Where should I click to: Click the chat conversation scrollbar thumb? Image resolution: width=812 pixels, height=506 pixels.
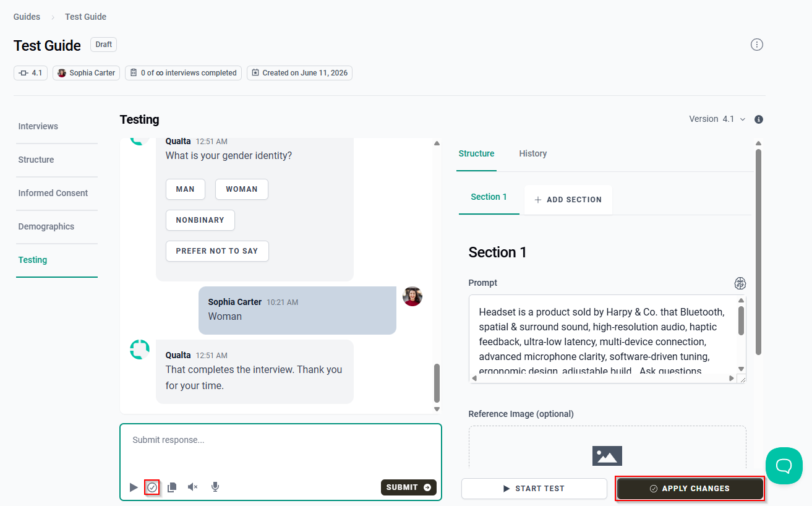[x=437, y=383]
